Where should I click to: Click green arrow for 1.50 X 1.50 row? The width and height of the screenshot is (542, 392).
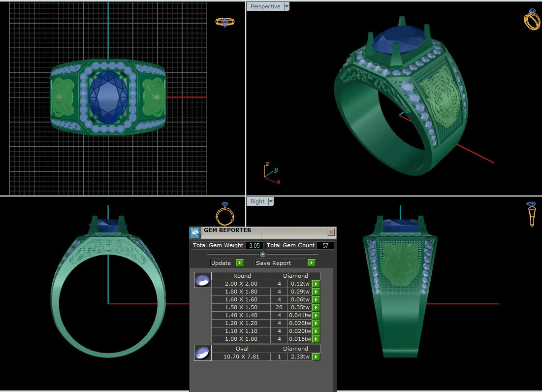tap(316, 307)
